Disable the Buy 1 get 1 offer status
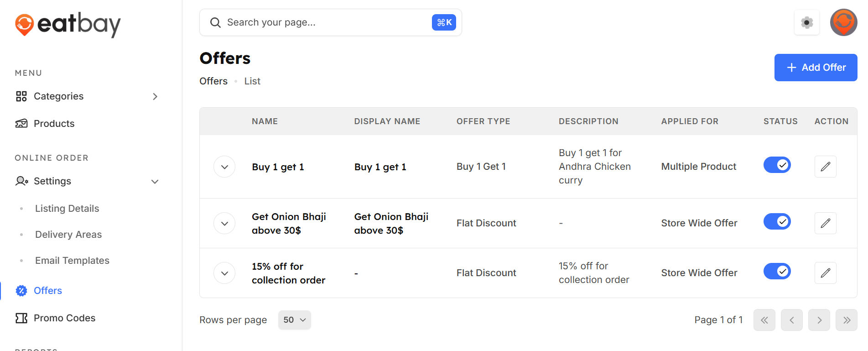 [777, 165]
